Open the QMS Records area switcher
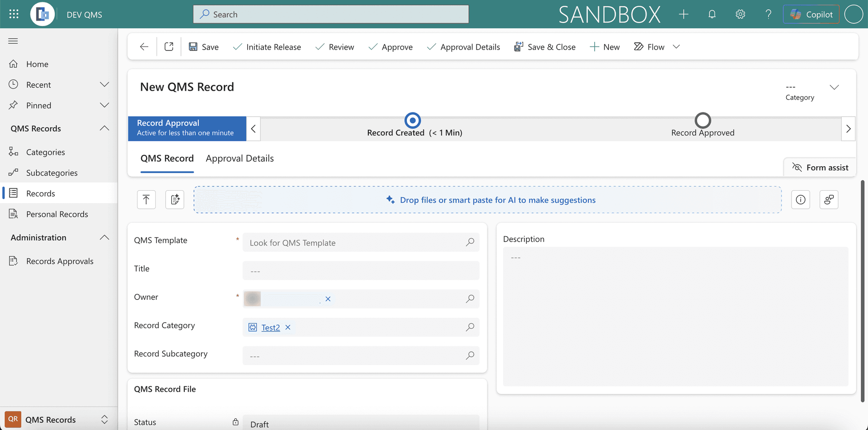 (x=59, y=419)
